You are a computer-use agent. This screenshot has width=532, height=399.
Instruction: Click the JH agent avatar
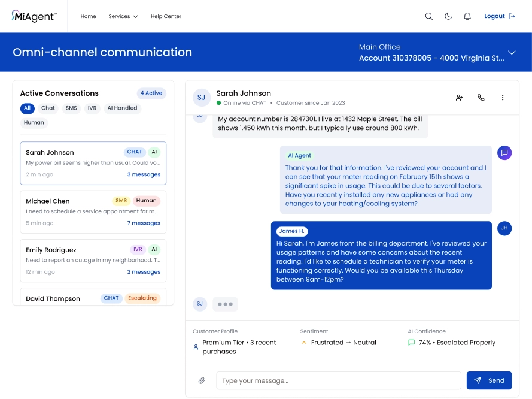pos(504,228)
